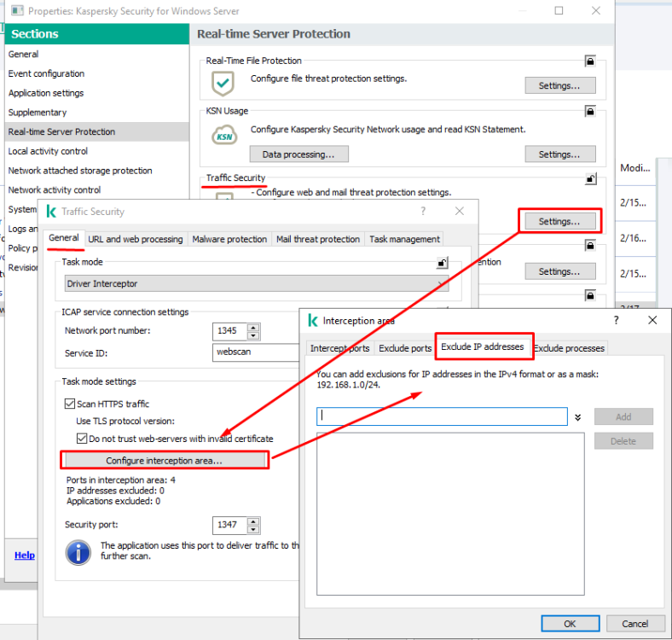
Task: Open Traffic Security Settings button
Action: tap(559, 221)
